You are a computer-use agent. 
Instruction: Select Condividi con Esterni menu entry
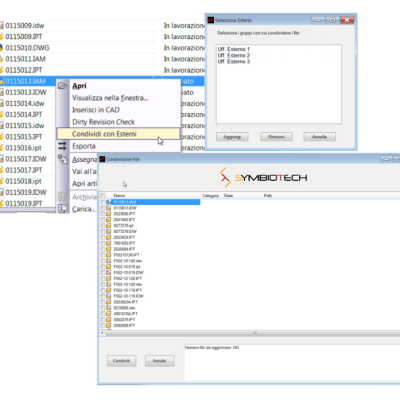[x=118, y=134]
